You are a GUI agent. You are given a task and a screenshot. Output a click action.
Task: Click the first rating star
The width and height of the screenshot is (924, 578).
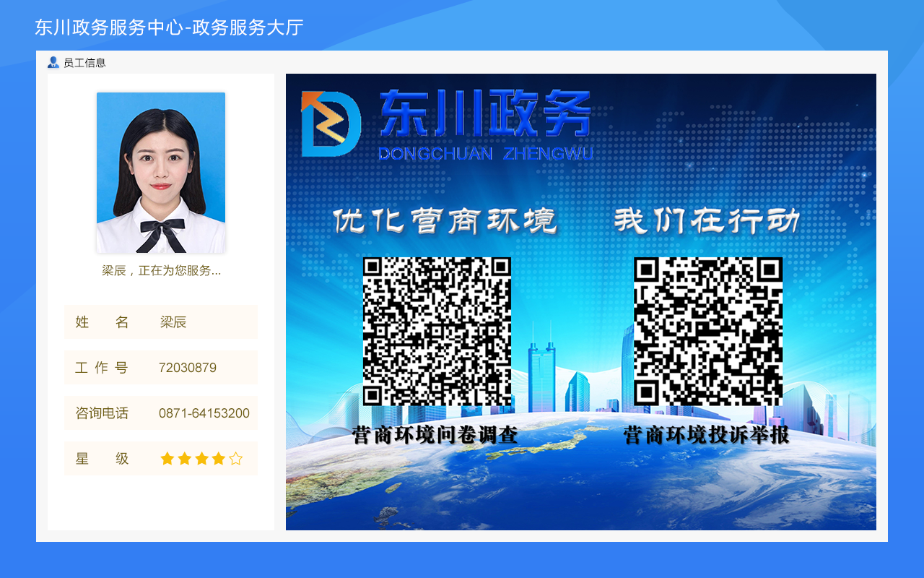tap(167, 459)
